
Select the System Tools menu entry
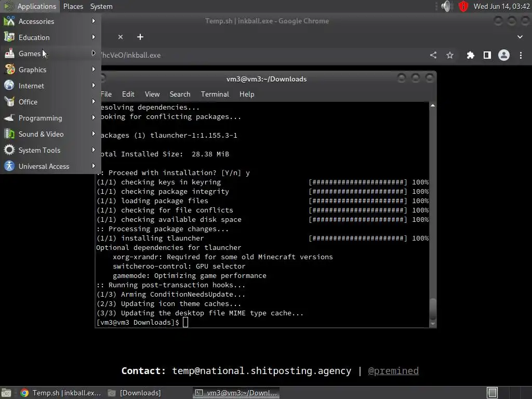[x=50, y=150]
